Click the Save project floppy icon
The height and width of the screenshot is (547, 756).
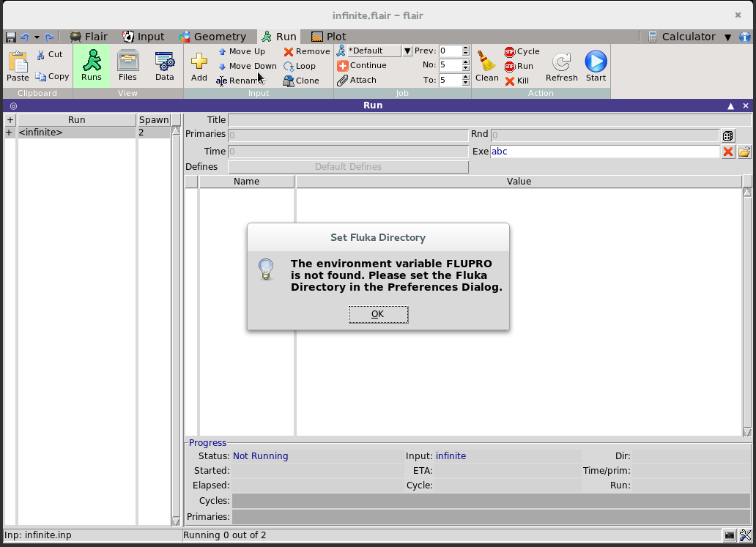tap(10, 37)
